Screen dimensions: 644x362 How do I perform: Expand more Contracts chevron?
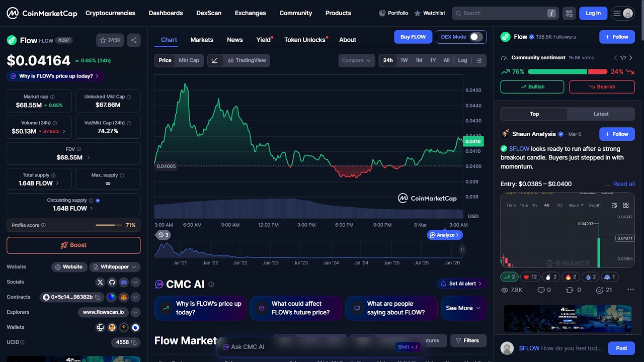(135, 297)
